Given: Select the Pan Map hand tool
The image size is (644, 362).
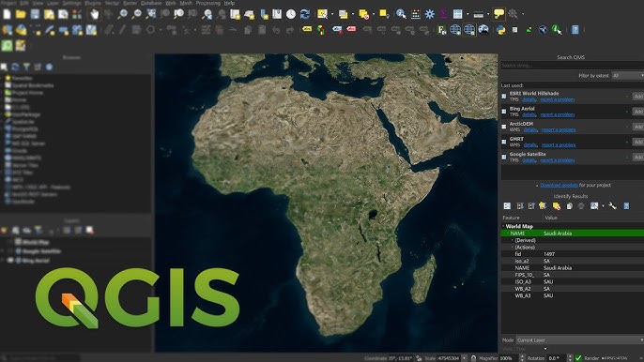Looking at the screenshot, I should point(95,14).
